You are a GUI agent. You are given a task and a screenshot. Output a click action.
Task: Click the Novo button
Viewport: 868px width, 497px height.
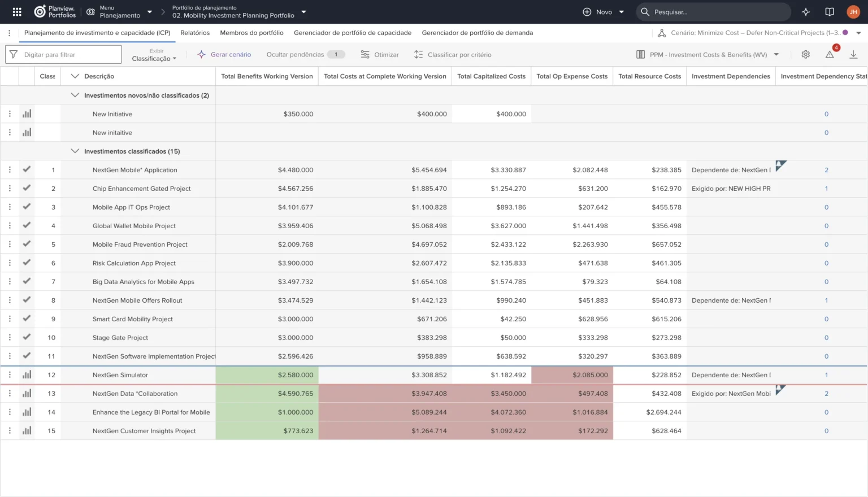coord(603,12)
